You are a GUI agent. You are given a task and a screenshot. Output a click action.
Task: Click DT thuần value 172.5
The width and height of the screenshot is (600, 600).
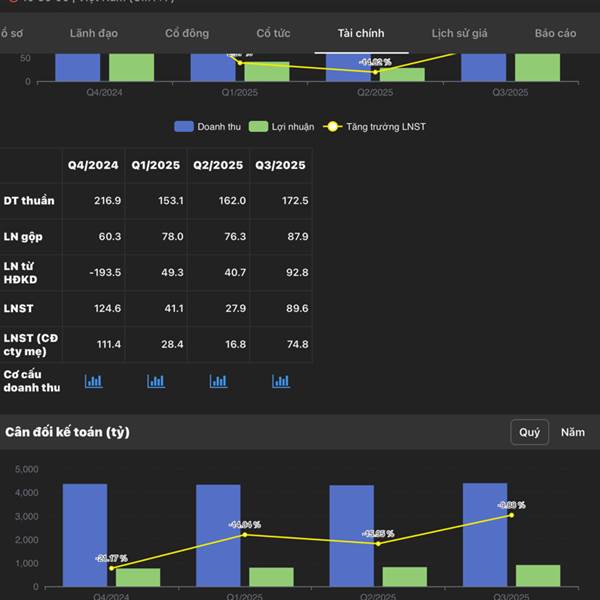pos(295,201)
